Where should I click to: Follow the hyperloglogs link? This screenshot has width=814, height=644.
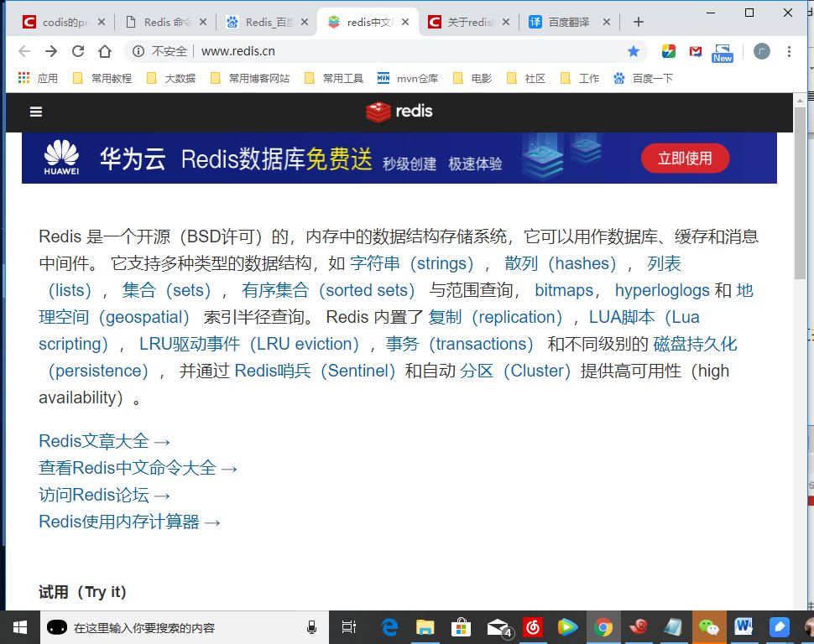(662, 290)
